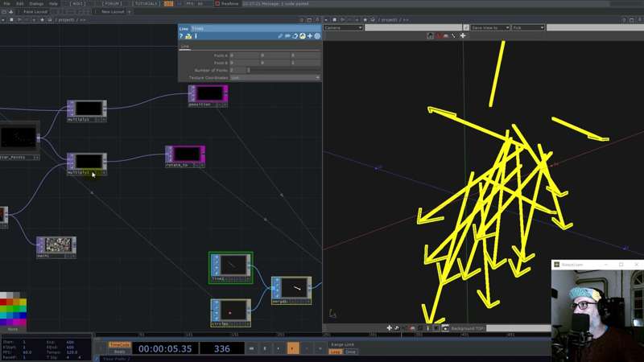Click small icon between viewer field and Save View

coord(466,27)
